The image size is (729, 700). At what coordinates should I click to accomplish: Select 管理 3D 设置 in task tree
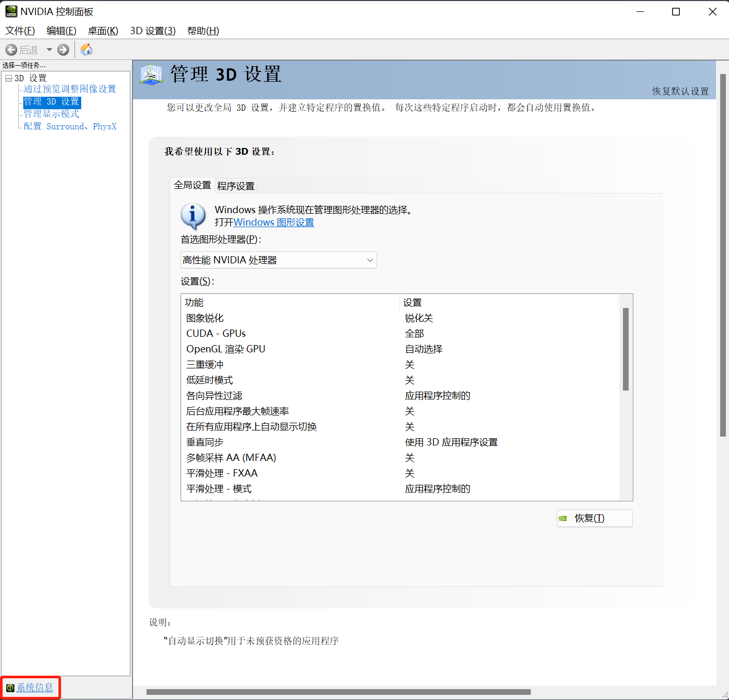[x=52, y=101]
